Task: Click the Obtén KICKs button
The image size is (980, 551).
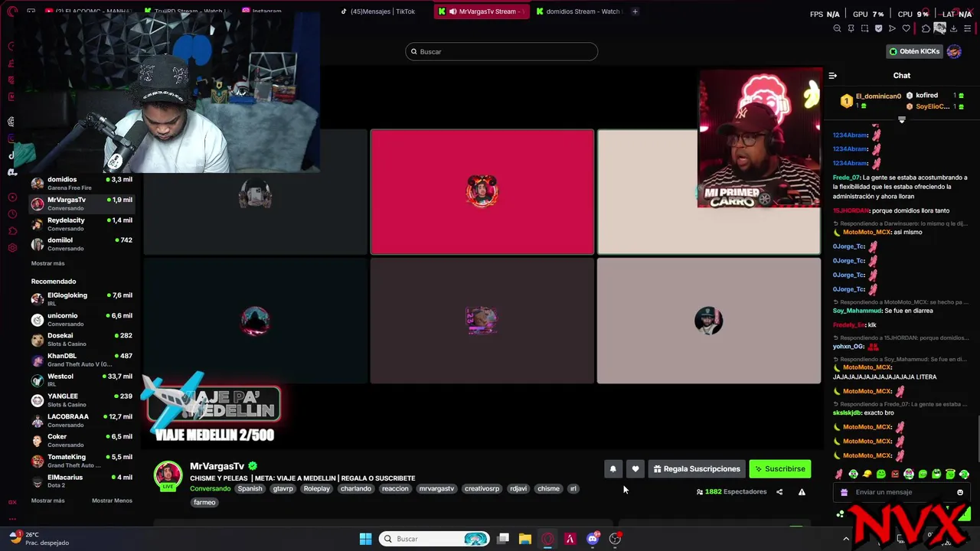Action: click(x=913, y=51)
